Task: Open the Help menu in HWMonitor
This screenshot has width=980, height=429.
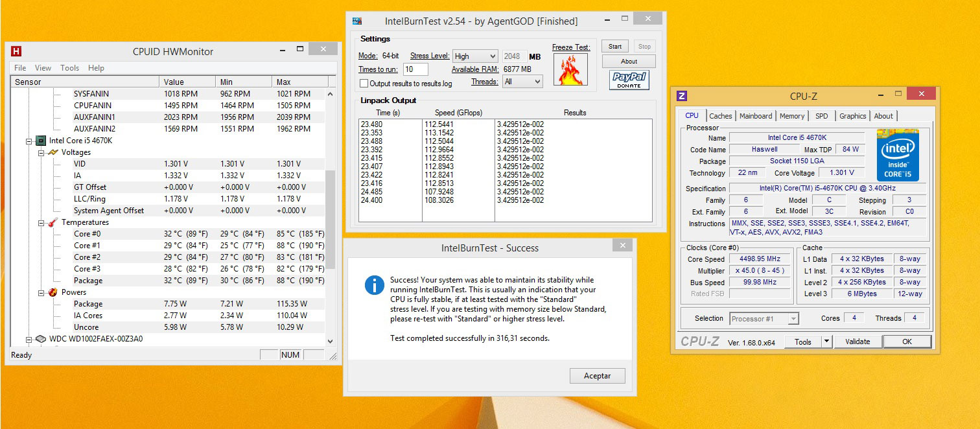Action: pos(97,68)
